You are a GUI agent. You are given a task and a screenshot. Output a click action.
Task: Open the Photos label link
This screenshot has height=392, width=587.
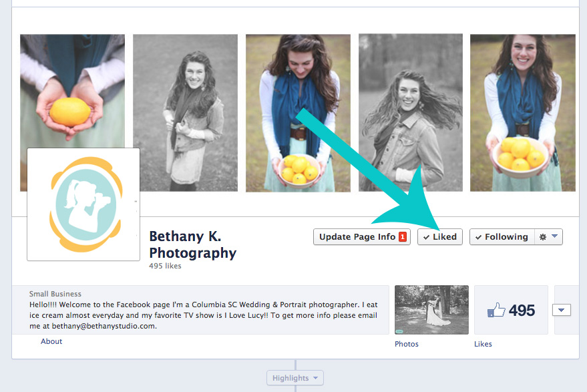(x=407, y=344)
